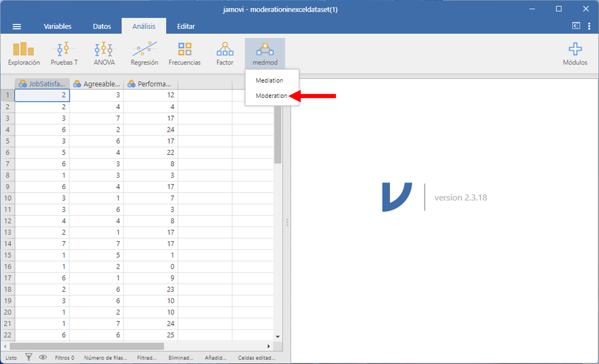Open the hamburger main menu
599x364 pixels.
[17, 26]
